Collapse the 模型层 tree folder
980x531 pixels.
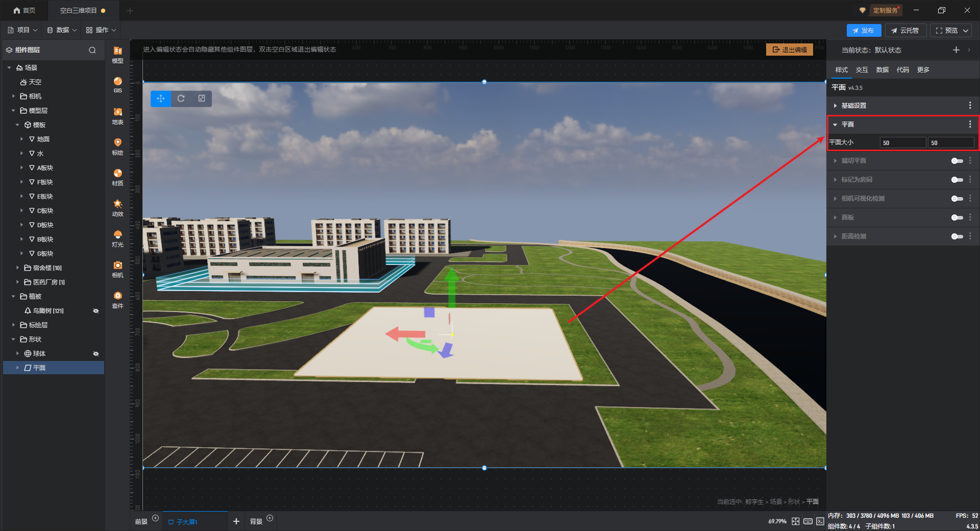(13, 111)
